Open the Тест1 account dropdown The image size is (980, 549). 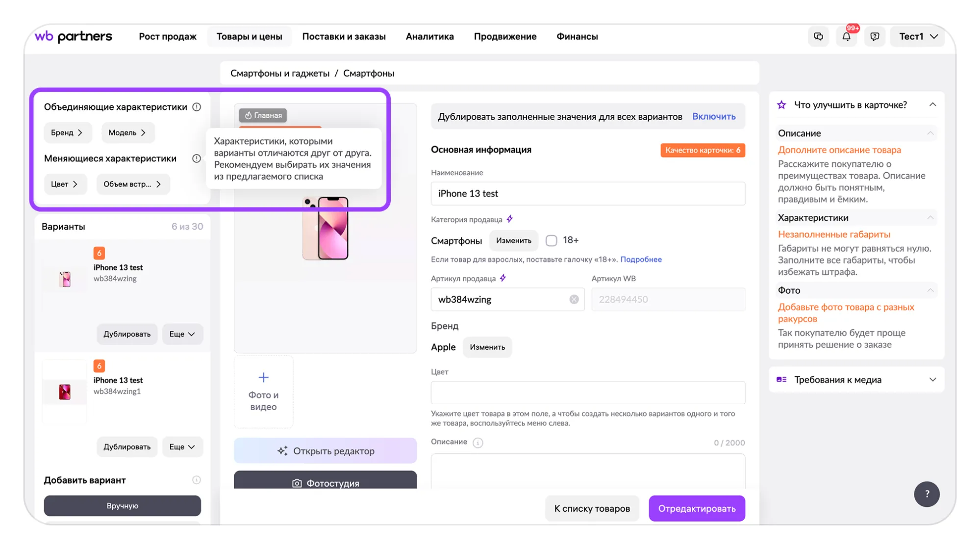click(x=918, y=36)
